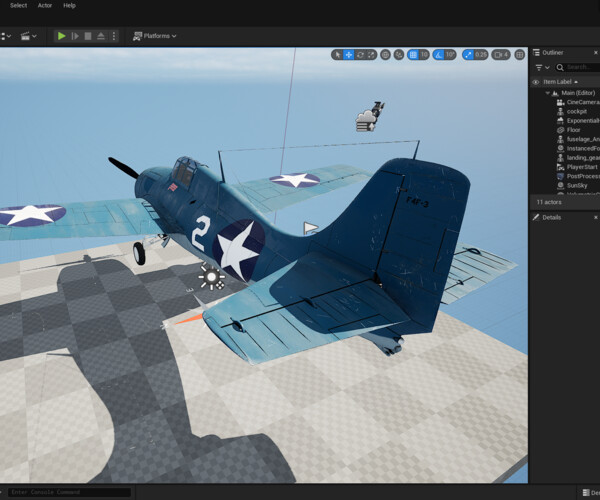Select cockpit actor in Outliner
The height and width of the screenshot is (500, 600).
(x=578, y=111)
